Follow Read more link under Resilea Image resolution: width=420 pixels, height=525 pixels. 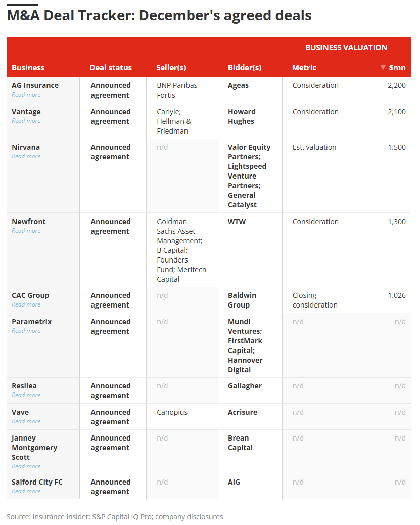click(26, 395)
